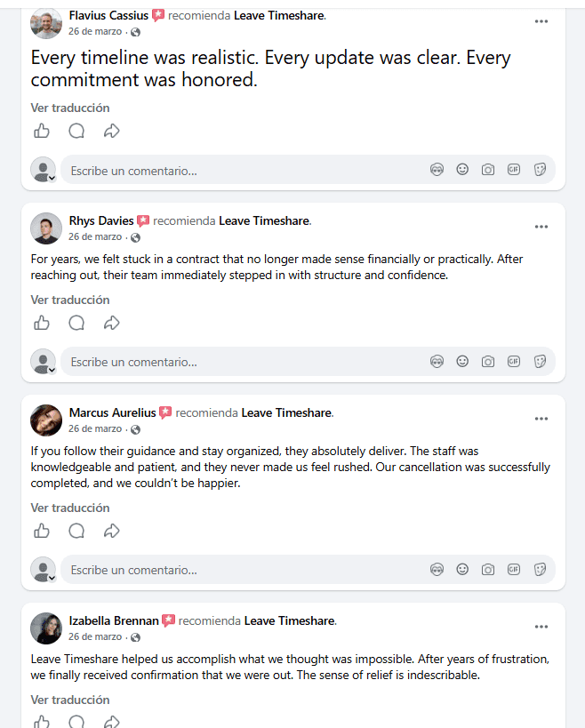Viewport: 585px width, 728px height.
Task: Like Flavius Cassius's recommendation post
Action: point(42,131)
